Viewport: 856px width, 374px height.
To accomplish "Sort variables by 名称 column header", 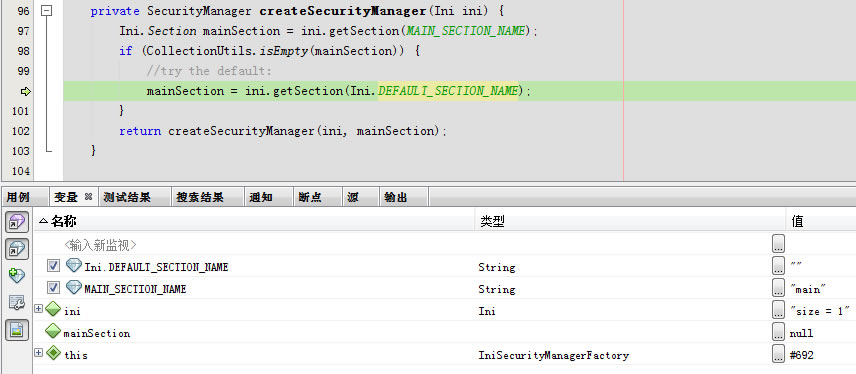I will pyautogui.click(x=254, y=221).
